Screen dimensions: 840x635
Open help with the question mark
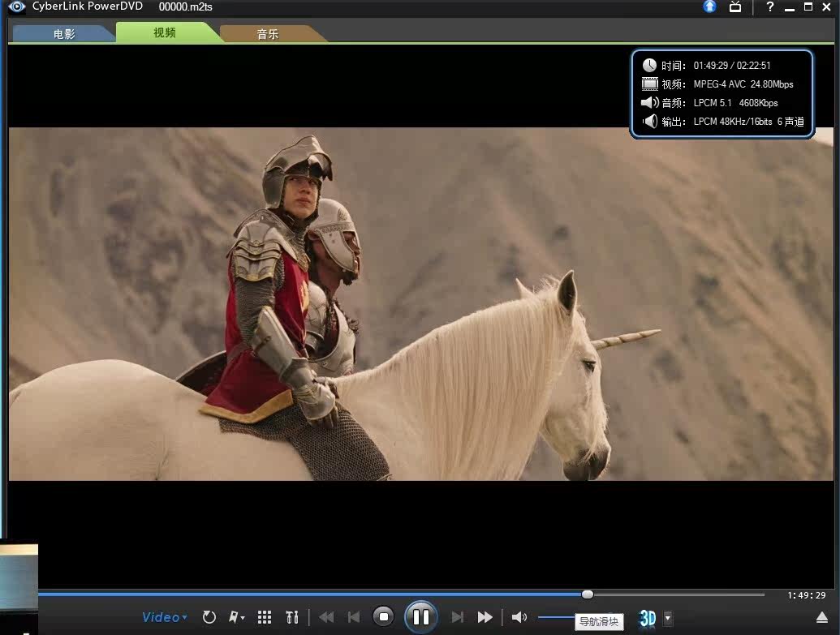click(x=770, y=7)
